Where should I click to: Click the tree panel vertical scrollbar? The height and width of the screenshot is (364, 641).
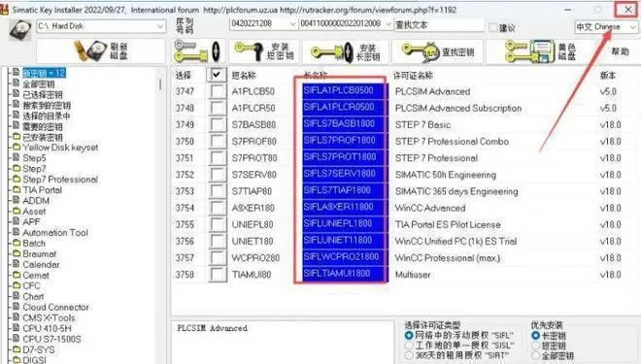[160, 85]
